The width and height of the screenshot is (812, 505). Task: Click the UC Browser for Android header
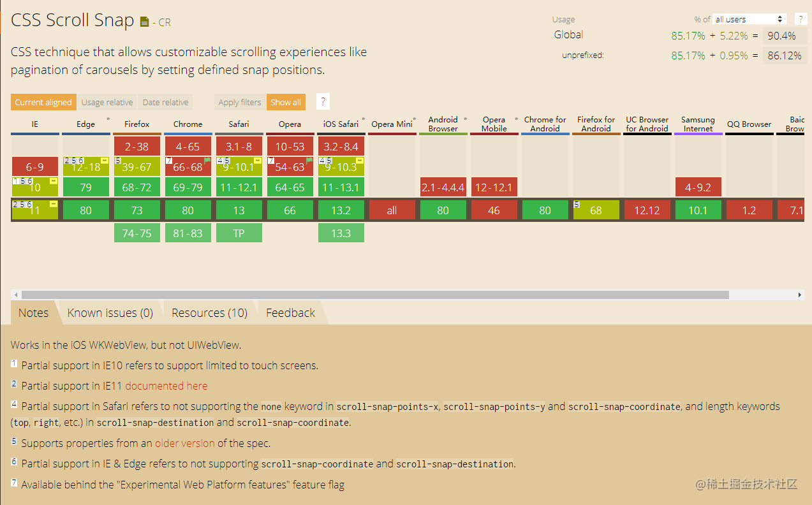(x=647, y=124)
